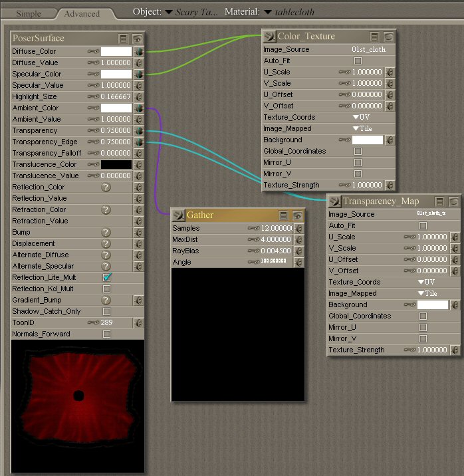Toggle Gather node preview eye icon
464x476 pixels.
[298, 215]
